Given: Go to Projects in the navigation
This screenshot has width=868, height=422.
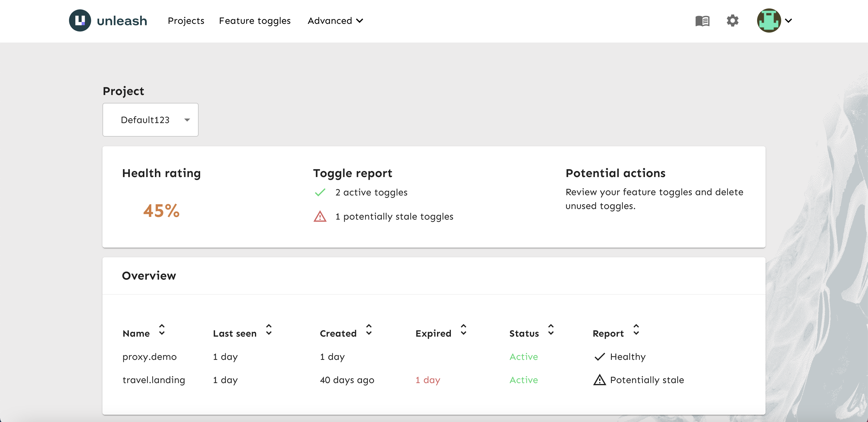Looking at the screenshot, I should click(x=186, y=21).
